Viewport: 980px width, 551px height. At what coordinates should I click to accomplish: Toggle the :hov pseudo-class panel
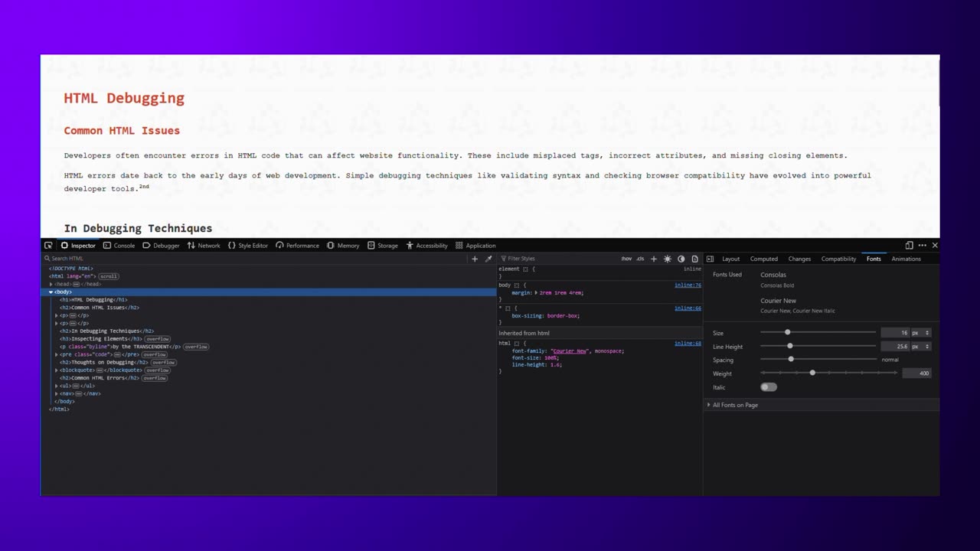[x=626, y=259]
